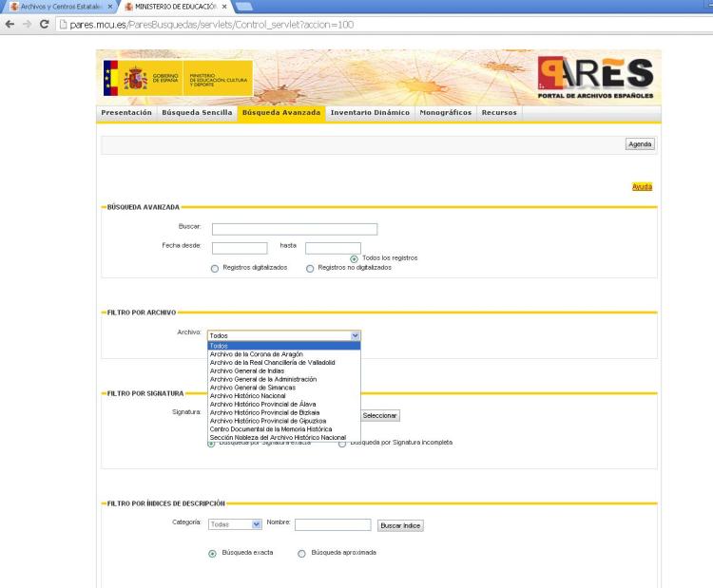This screenshot has width=713, height=588.
Task: Close the MINISTERIO DE EDUCACIÓN browser tab
Action: [224, 7]
